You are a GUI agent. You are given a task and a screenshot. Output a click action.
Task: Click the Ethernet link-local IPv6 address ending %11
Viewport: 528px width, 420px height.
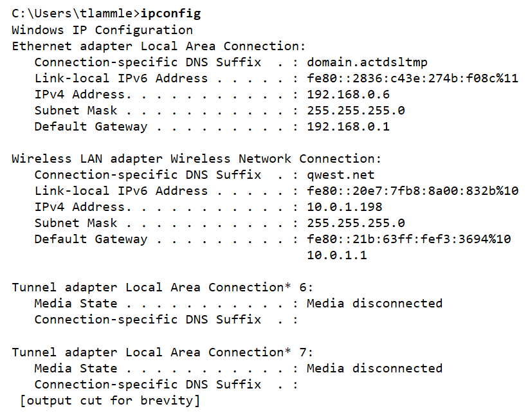coord(412,78)
